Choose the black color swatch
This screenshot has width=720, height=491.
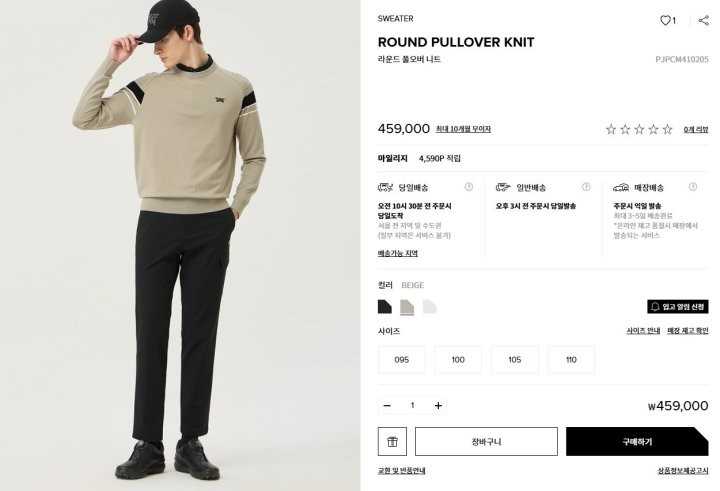(x=385, y=307)
